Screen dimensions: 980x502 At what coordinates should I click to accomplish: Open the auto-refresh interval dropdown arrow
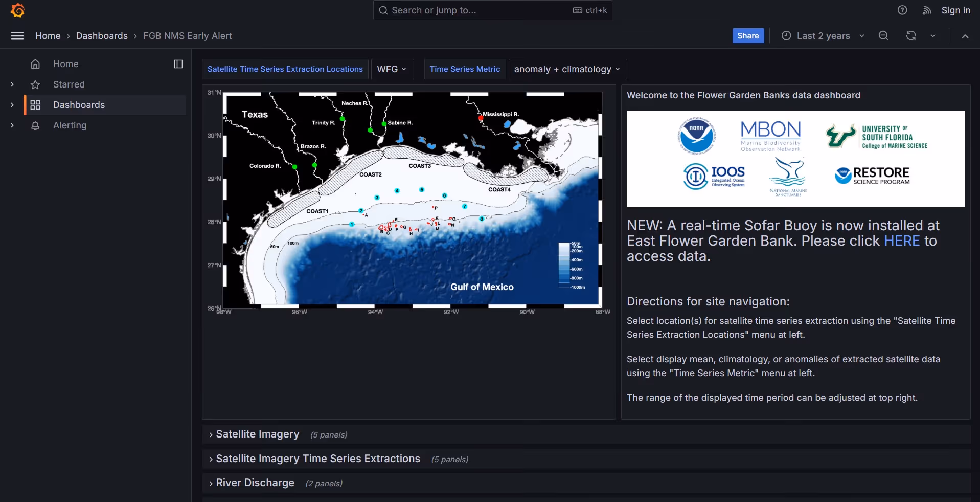tap(933, 36)
